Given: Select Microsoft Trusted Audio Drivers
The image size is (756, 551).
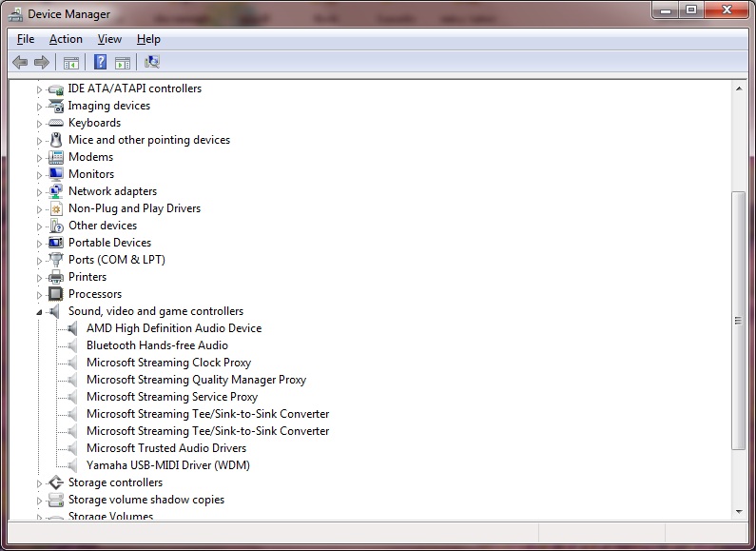Looking at the screenshot, I should coord(166,448).
